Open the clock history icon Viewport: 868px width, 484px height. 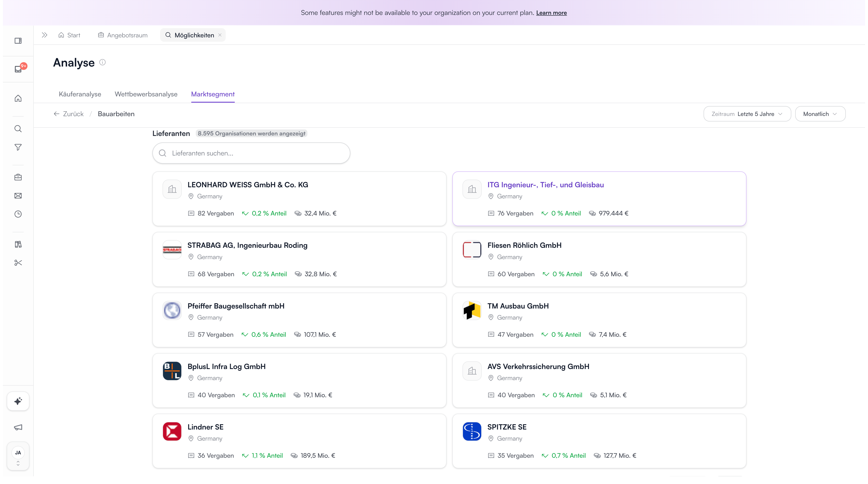point(18,214)
